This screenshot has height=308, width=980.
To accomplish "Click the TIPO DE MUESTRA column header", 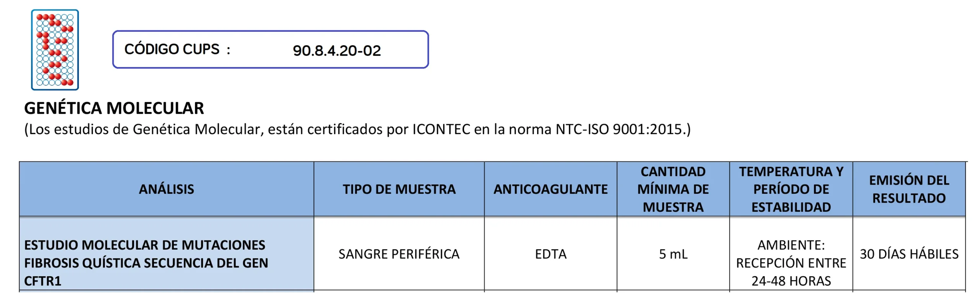I will 399,189.
